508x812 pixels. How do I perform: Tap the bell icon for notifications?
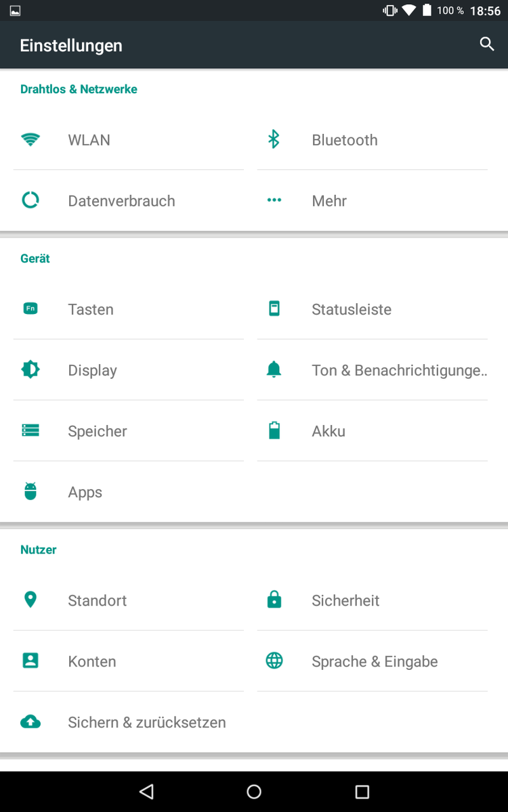[274, 370]
